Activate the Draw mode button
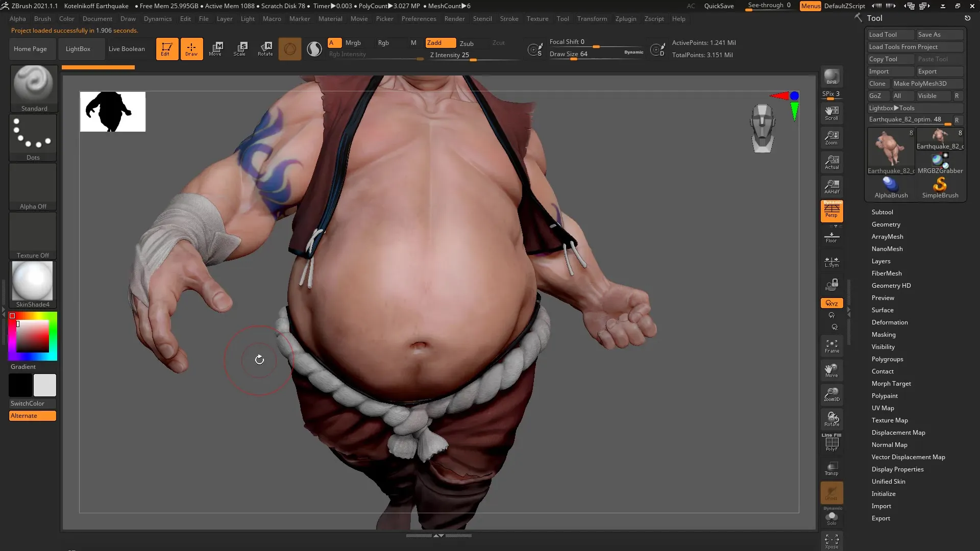Image resolution: width=980 pixels, height=551 pixels. pos(191,49)
